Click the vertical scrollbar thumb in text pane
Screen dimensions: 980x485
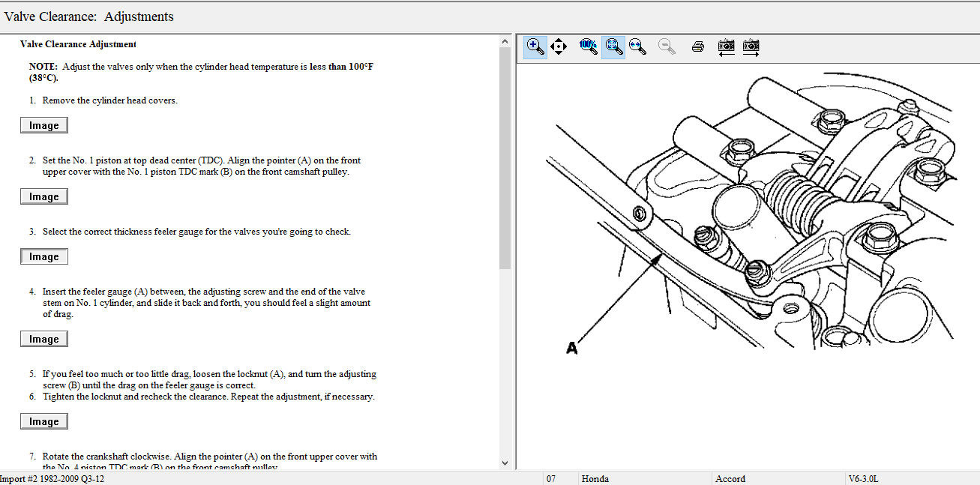pos(505,158)
